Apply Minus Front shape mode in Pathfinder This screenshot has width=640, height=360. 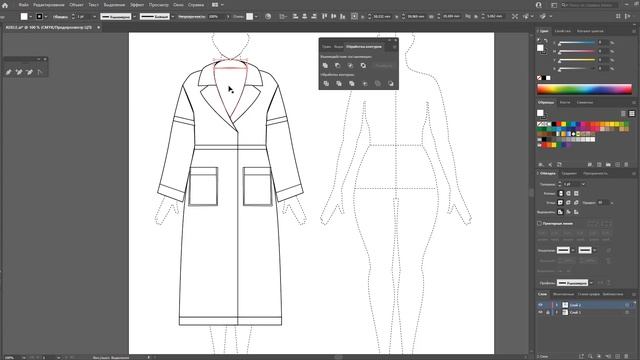(x=338, y=65)
